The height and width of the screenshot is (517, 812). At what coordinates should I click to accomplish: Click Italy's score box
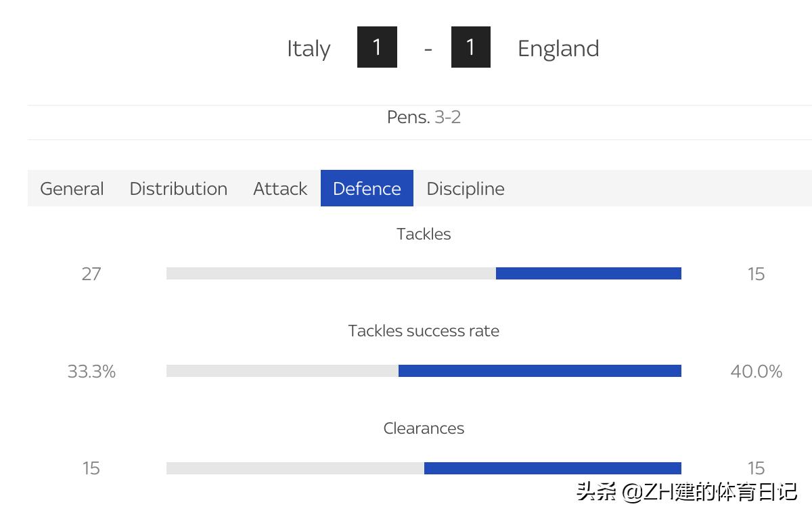point(377,47)
